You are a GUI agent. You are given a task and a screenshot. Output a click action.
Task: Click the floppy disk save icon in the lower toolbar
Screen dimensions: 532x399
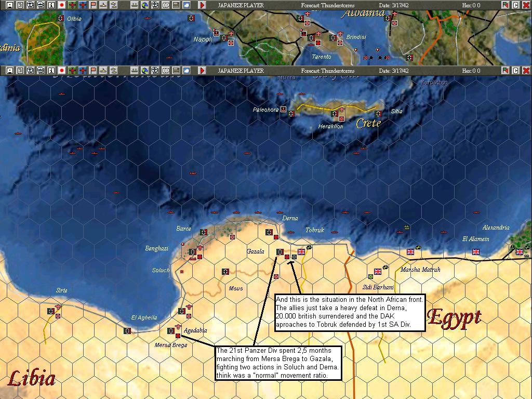(x=10, y=71)
